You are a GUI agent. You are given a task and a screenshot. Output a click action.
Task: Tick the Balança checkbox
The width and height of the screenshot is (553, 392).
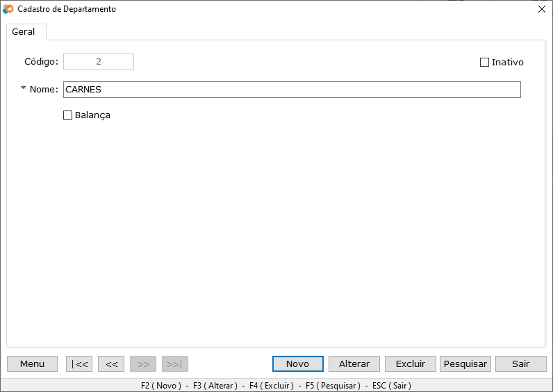(68, 115)
